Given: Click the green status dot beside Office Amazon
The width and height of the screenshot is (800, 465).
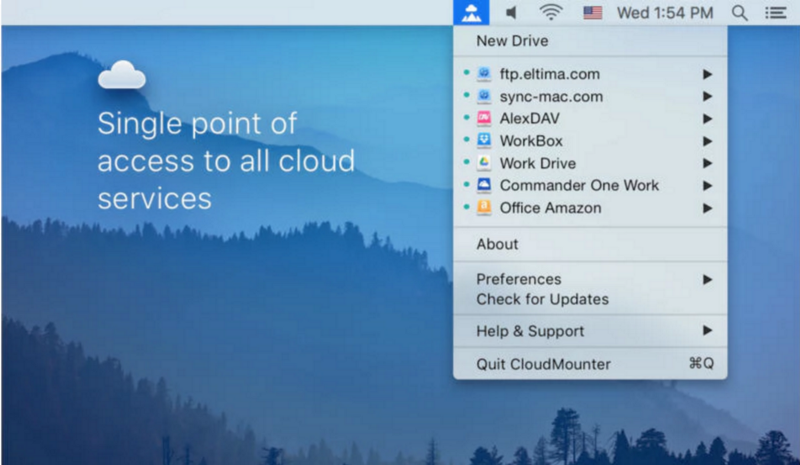Looking at the screenshot, I should pos(466,206).
